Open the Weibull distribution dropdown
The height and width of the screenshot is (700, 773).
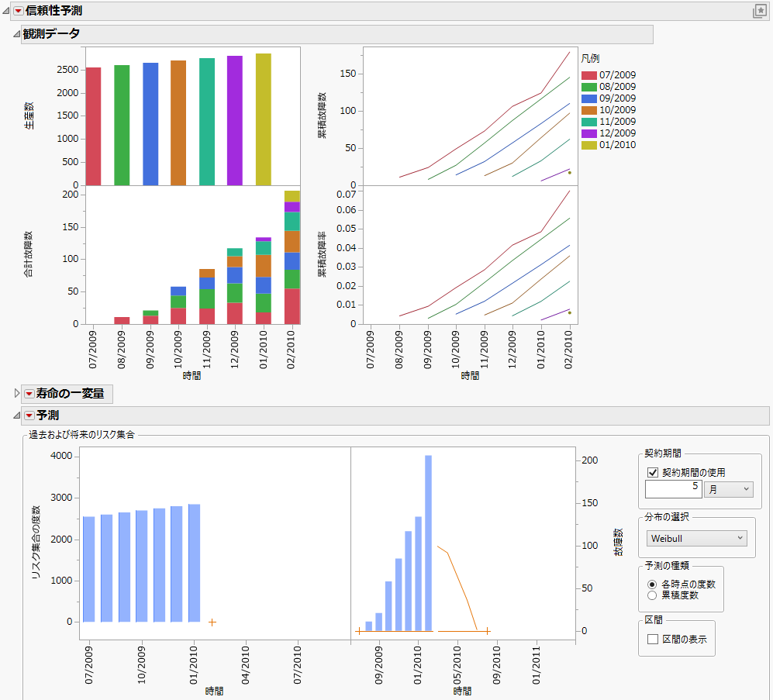tap(695, 537)
